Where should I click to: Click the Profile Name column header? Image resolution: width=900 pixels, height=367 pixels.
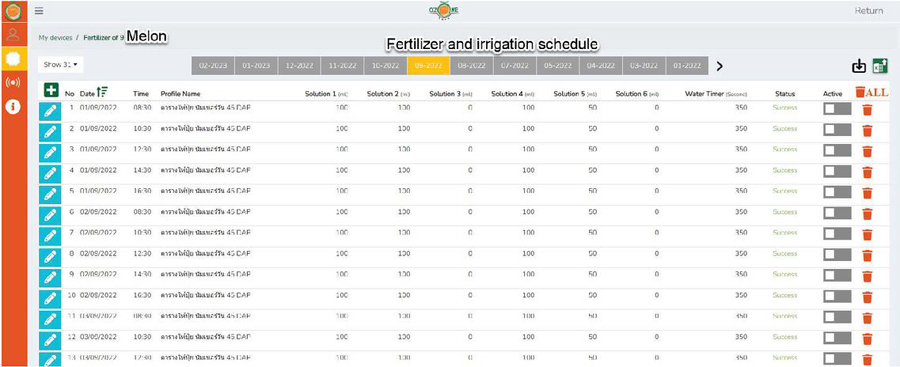point(180,93)
